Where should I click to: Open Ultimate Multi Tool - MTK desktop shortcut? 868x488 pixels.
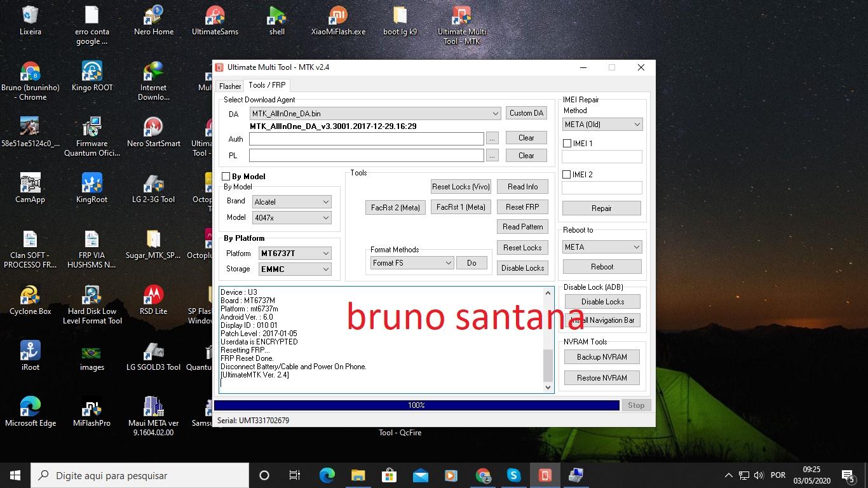tap(462, 25)
